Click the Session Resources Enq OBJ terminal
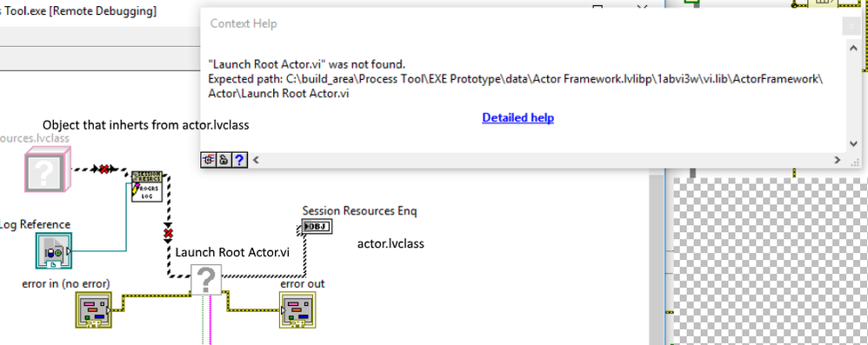The image size is (868, 345). click(317, 227)
